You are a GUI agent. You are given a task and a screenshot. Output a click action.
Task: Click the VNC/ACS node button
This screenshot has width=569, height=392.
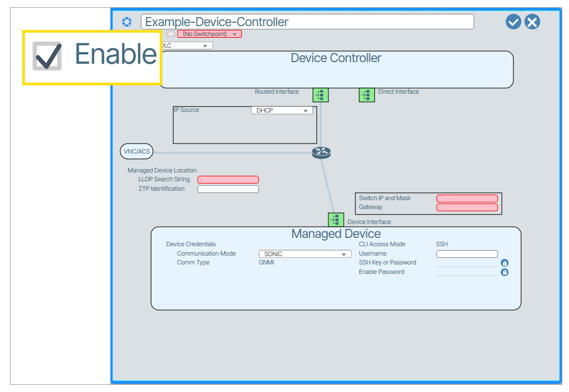pos(136,151)
